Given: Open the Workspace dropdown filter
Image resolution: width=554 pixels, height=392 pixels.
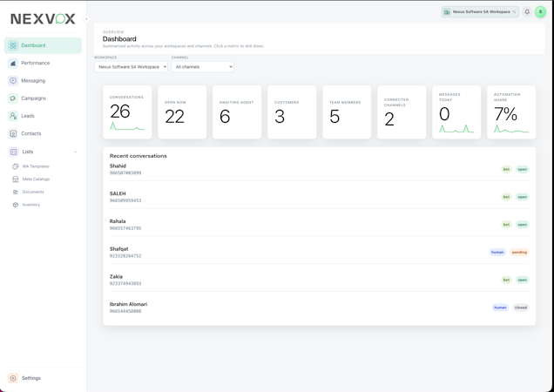Looking at the screenshot, I should point(131,67).
